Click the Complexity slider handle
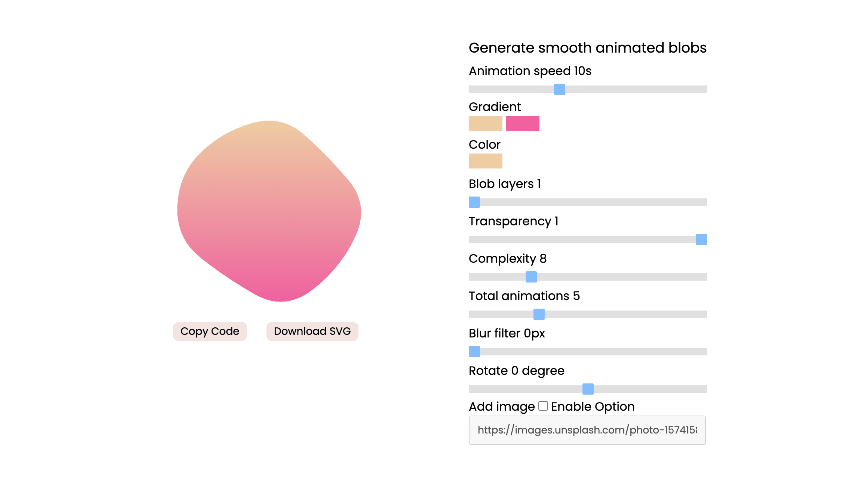Viewport: 868px width, 488px height. [531, 277]
